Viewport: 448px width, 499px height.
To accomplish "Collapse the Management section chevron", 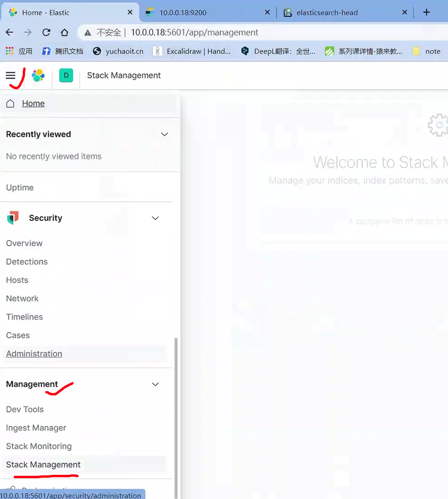I will (155, 384).
